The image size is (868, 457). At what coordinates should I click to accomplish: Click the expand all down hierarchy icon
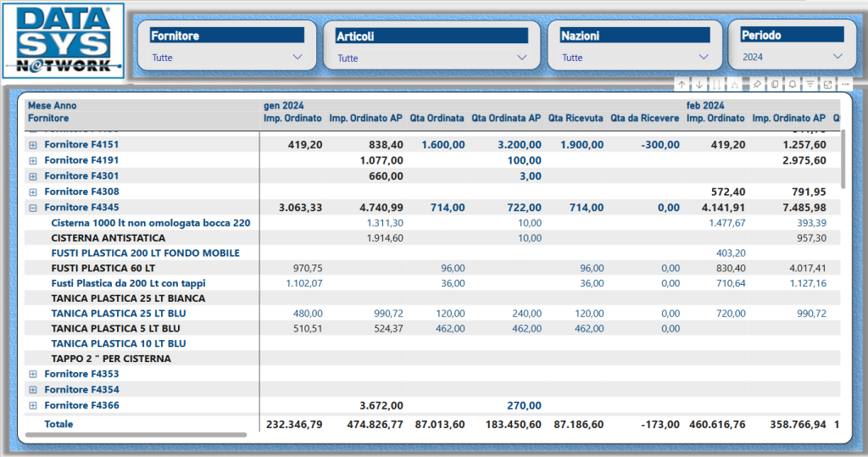tap(735, 84)
